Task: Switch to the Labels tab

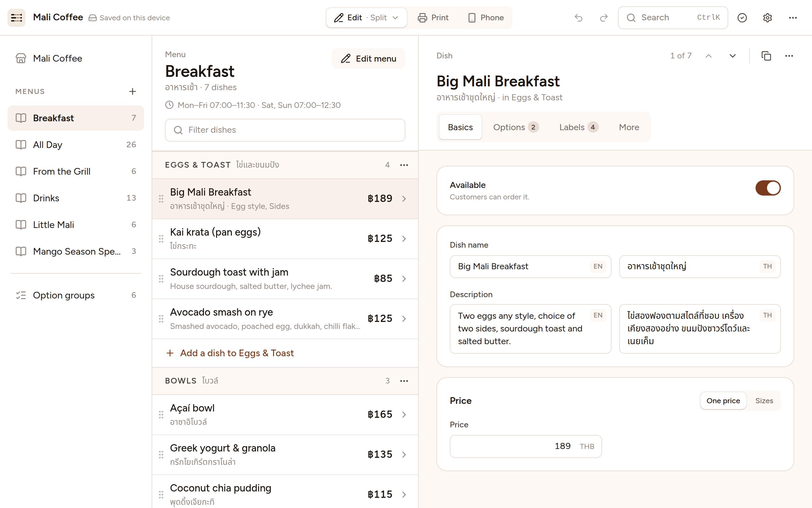Action: coord(579,127)
